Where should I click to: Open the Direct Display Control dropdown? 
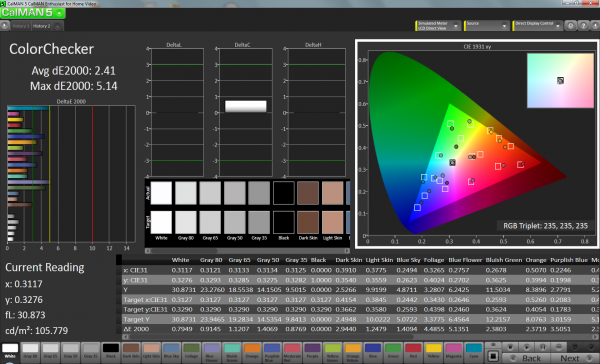point(537,26)
